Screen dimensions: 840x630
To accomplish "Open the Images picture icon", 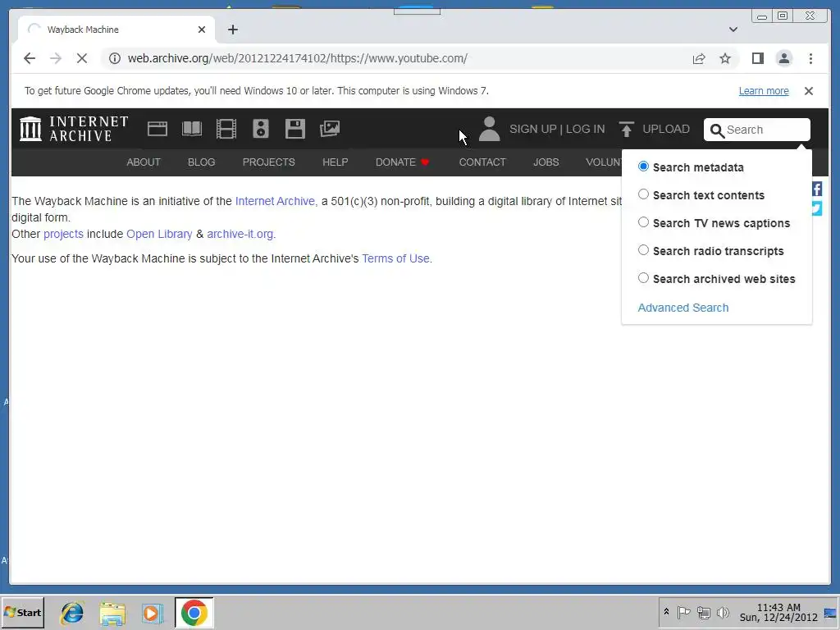I will 330,129.
